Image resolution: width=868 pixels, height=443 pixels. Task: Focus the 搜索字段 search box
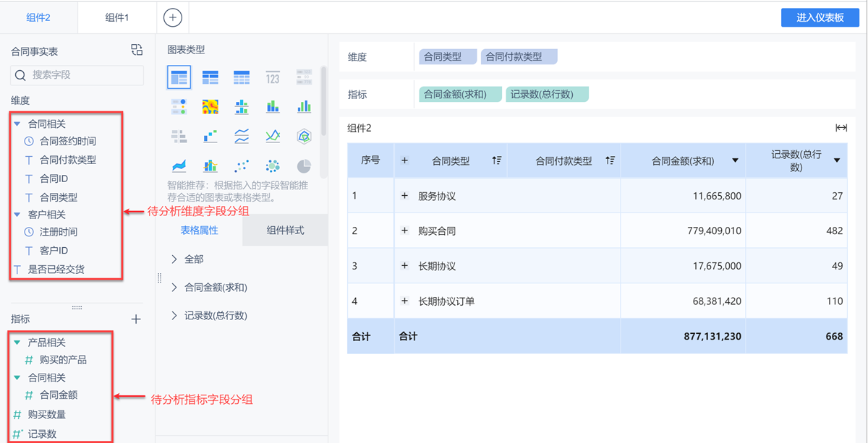[x=77, y=75]
